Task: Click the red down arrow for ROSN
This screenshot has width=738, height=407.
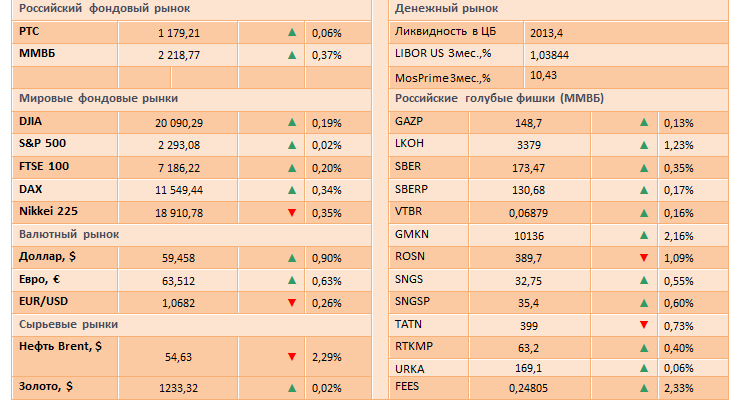Action: (643, 258)
